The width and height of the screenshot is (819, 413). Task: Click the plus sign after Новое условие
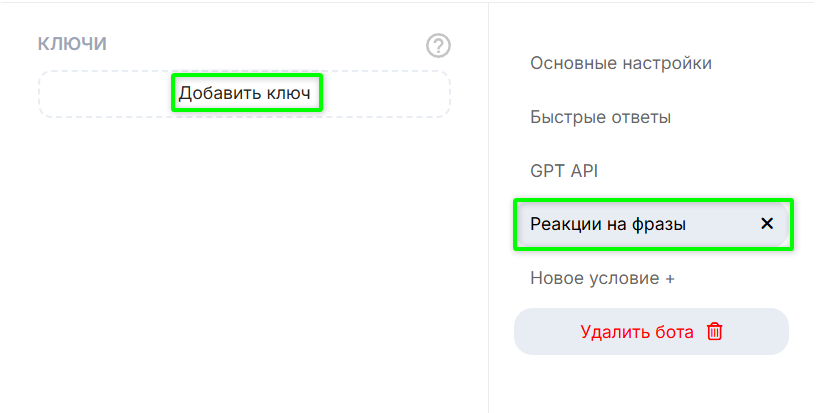669,278
